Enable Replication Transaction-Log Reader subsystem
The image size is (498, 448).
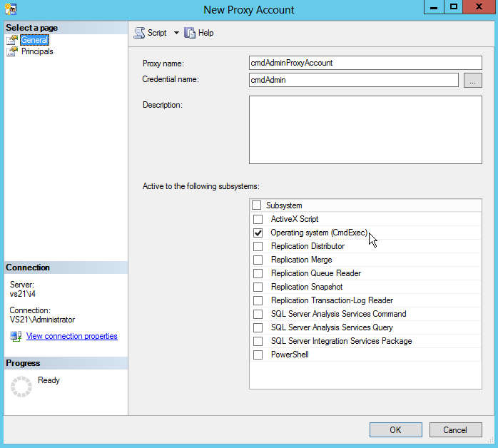tap(258, 300)
